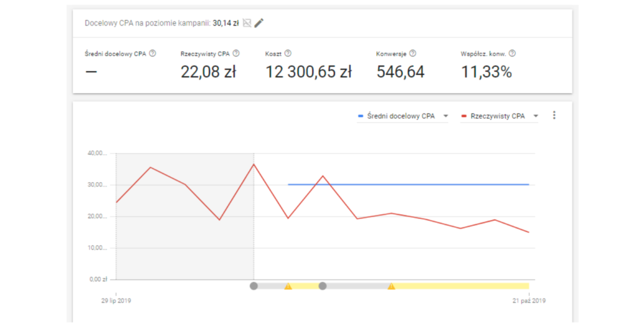Click the red legend swatch in chart header
Viewport: 644px width, 325px height.
click(x=464, y=116)
